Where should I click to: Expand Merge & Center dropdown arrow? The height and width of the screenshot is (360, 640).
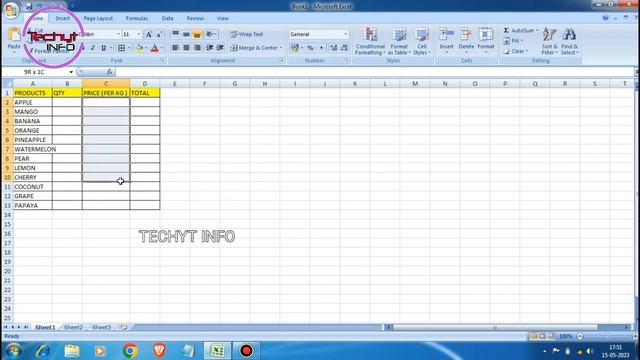coord(281,48)
